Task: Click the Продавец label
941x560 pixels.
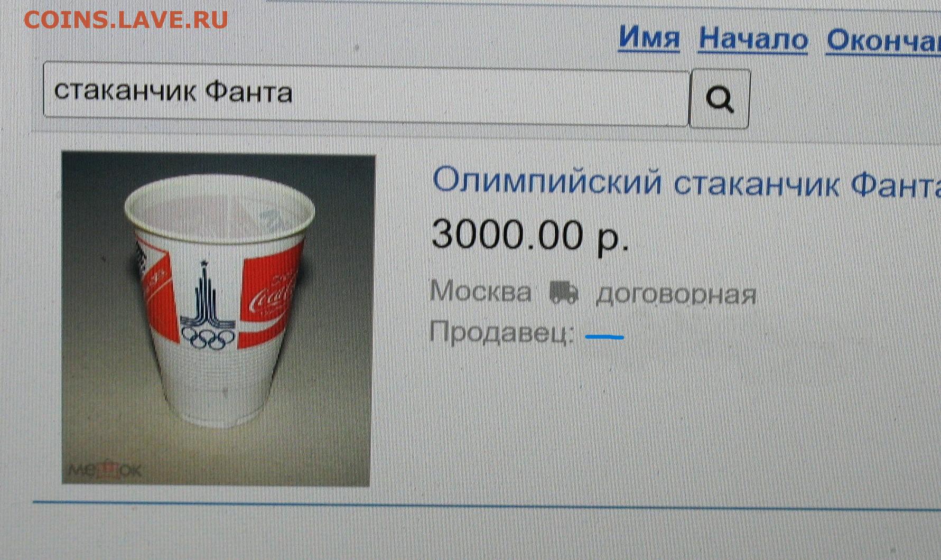Action: click(x=501, y=333)
